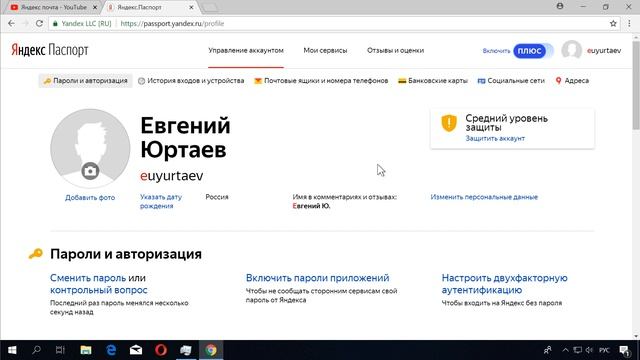Open the Action Center notifications

point(624,350)
